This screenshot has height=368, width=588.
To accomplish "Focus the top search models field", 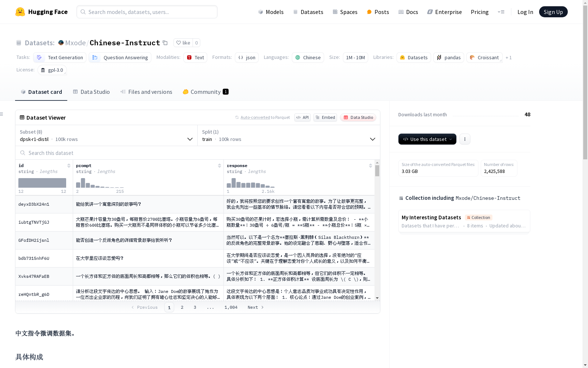I will point(147,12).
